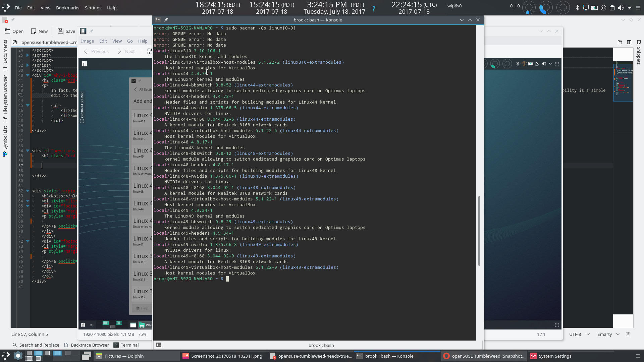Viewport: 644px width, 362px height.
Task: Open the top panel hamburger menu
Action: click(x=638, y=8)
